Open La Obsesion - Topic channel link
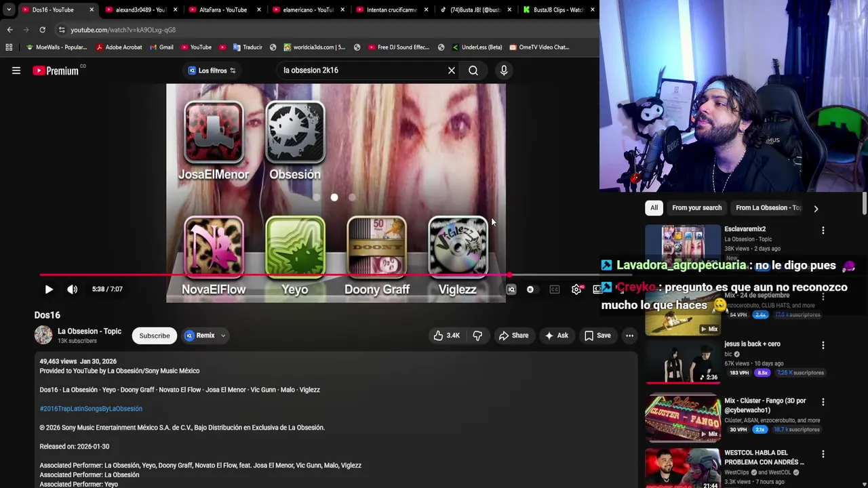 [90, 331]
